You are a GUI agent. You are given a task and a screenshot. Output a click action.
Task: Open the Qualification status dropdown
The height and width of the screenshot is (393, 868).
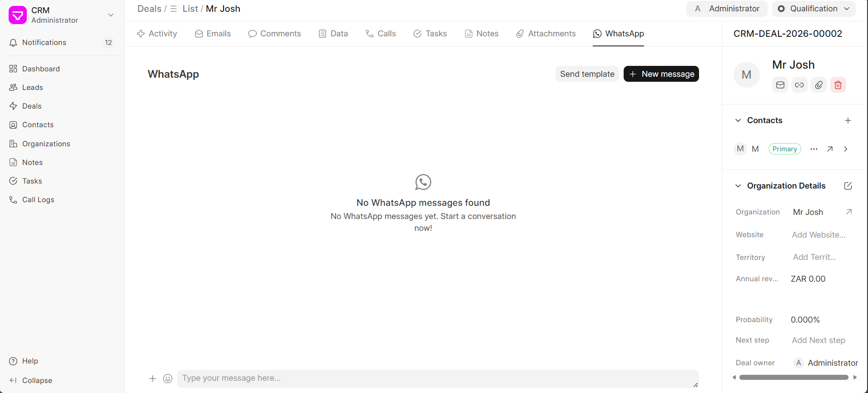(x=813, y=9)
